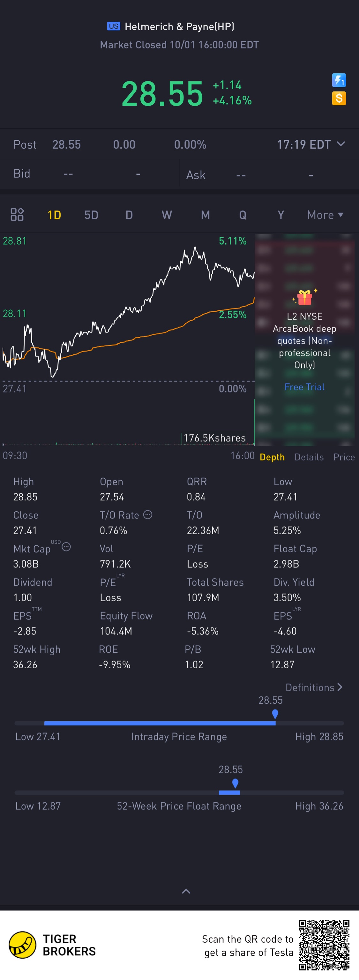The image size is (359, 980).
Task: Tap the info icon beside T/O Rate
Action: (x=147, y=515)
